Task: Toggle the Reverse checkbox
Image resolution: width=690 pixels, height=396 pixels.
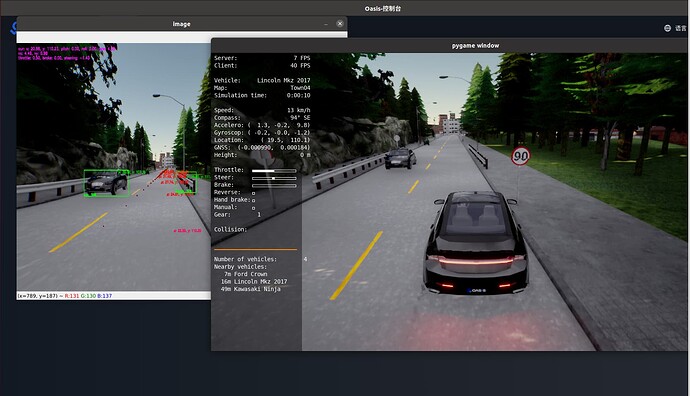Action: (253, 193)
